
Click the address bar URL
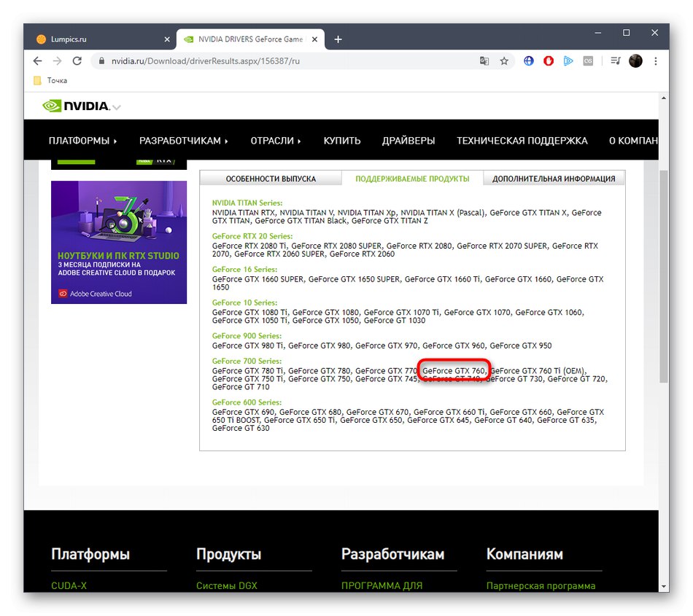[206, 61]
